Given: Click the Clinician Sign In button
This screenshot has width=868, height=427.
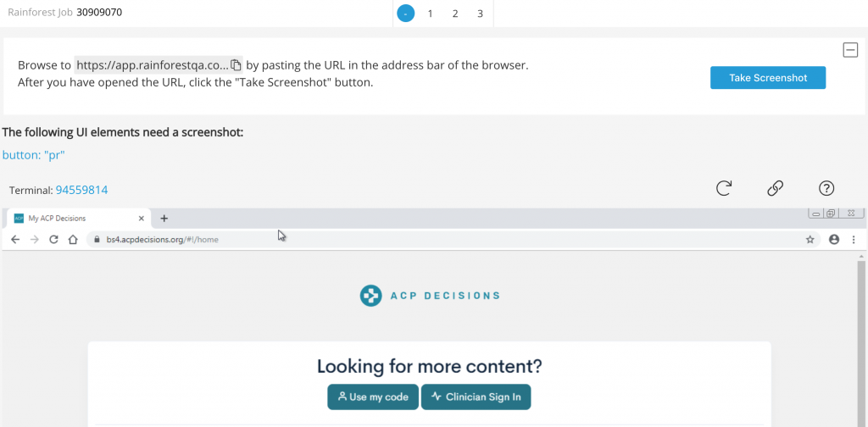Looking at the screenshot, I should (476, 397).
